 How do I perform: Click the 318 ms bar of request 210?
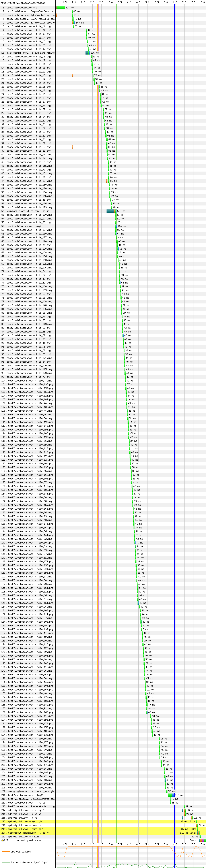coord(171,795)
